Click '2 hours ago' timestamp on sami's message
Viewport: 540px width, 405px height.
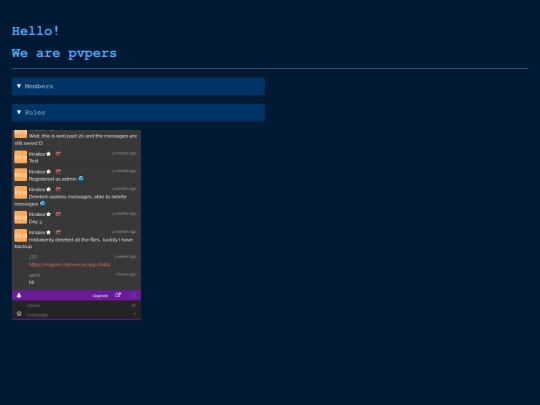(x=126, y=274)
